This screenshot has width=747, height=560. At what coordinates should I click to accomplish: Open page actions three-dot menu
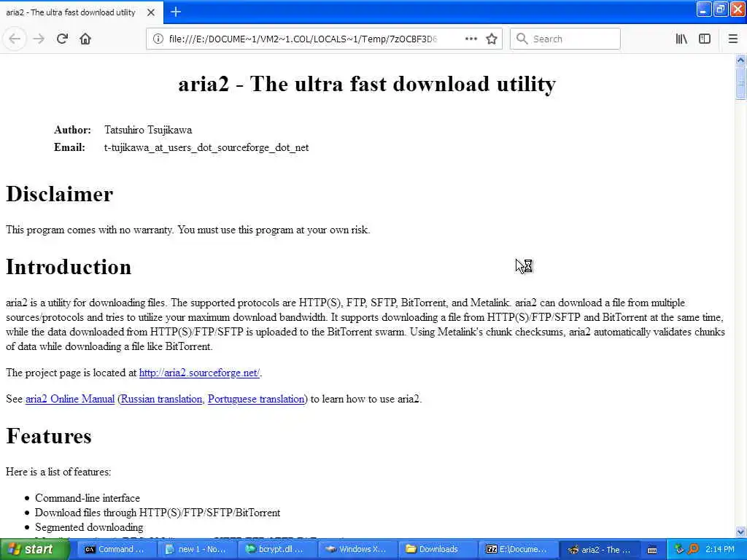point(471,39)
